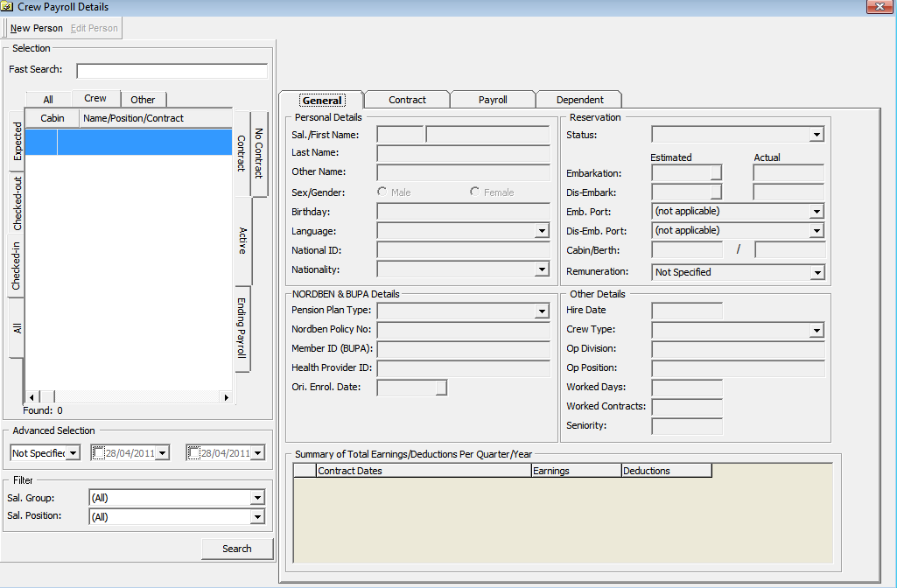
Task: Open the General tab
Action: (321, 100)
